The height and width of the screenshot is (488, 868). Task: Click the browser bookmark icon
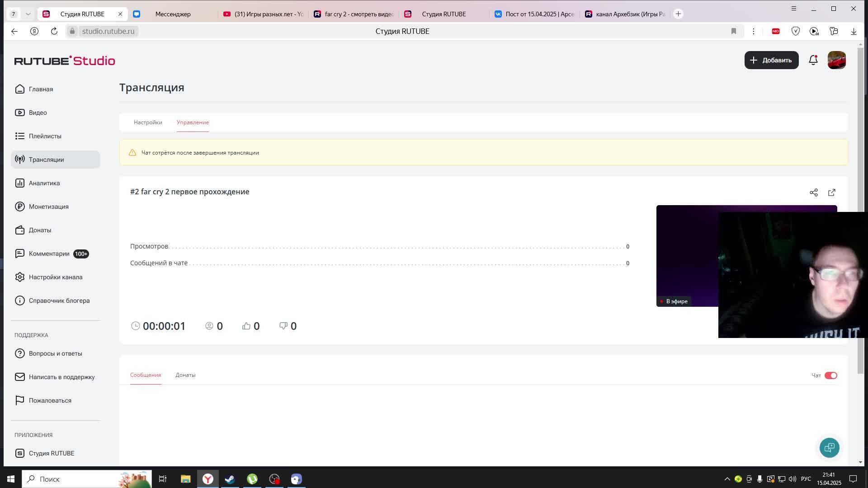[733, 31]
